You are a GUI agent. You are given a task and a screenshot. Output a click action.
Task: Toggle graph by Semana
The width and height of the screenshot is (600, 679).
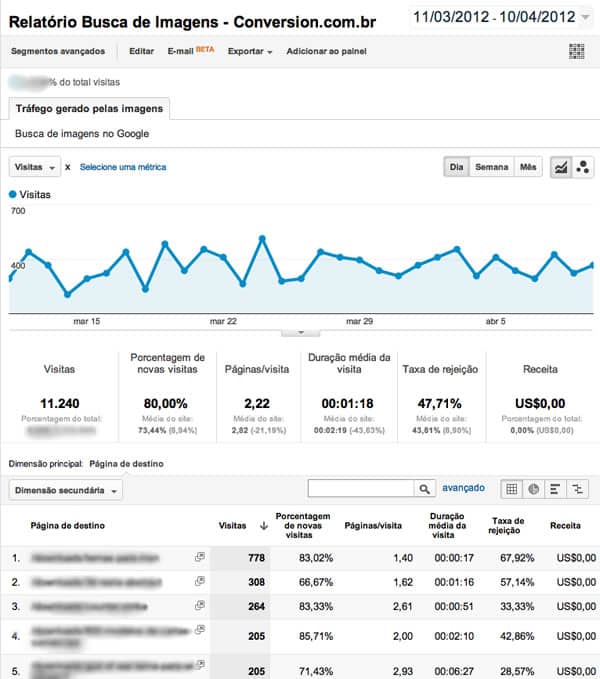(x=491, y=167)
